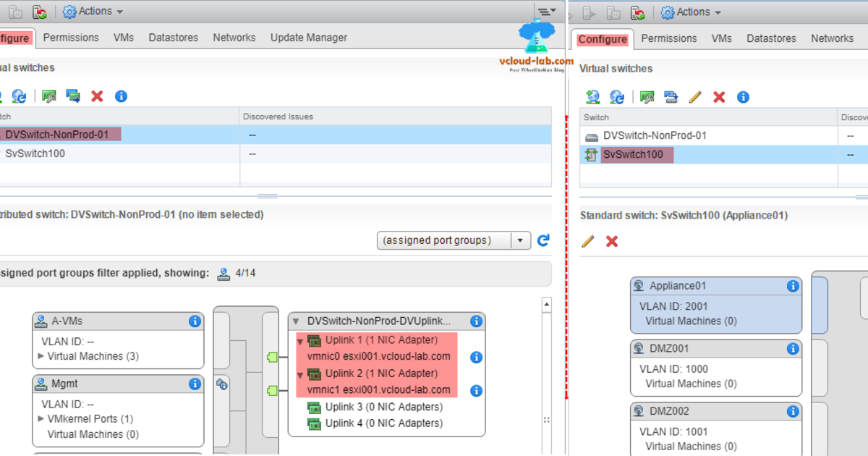Collapse the Uplink 1 adapter tree
868x456 pixels.
[x=300, y=341]
